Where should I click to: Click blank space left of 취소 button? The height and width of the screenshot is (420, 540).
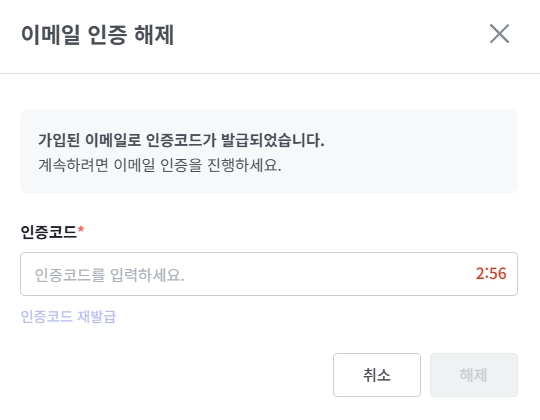172,375
